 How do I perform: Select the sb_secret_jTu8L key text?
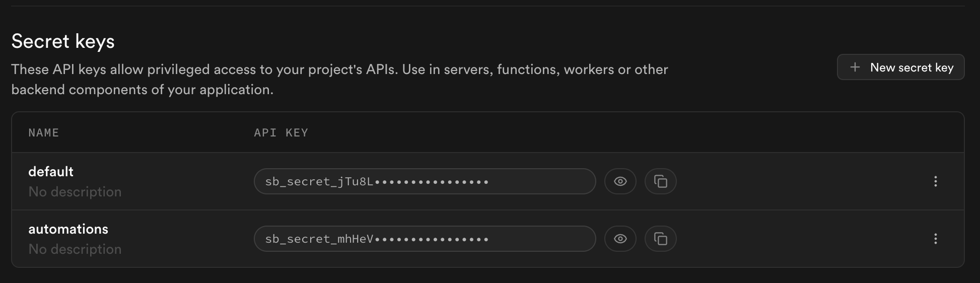coord(319,182)
